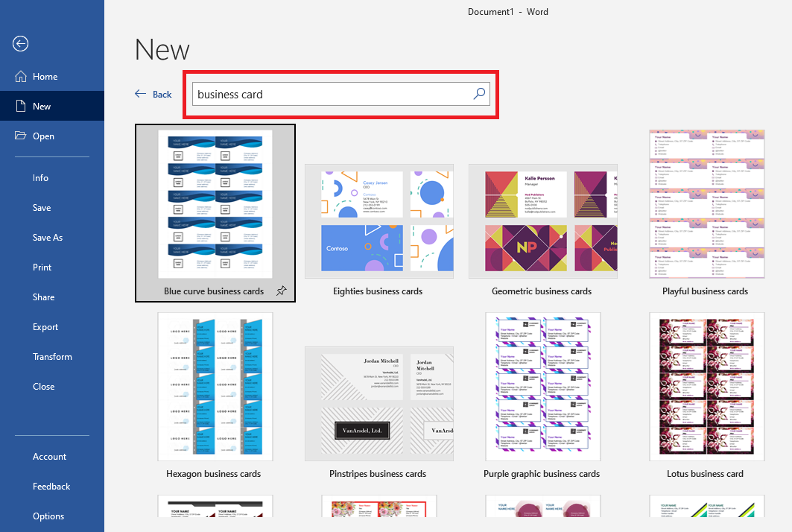Open the Export page
Screen dimensions: 792x532
(45, 327)
